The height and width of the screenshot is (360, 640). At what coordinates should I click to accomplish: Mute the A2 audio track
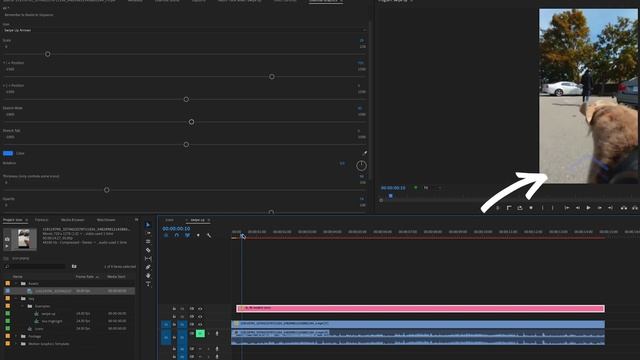pos(200,349)
